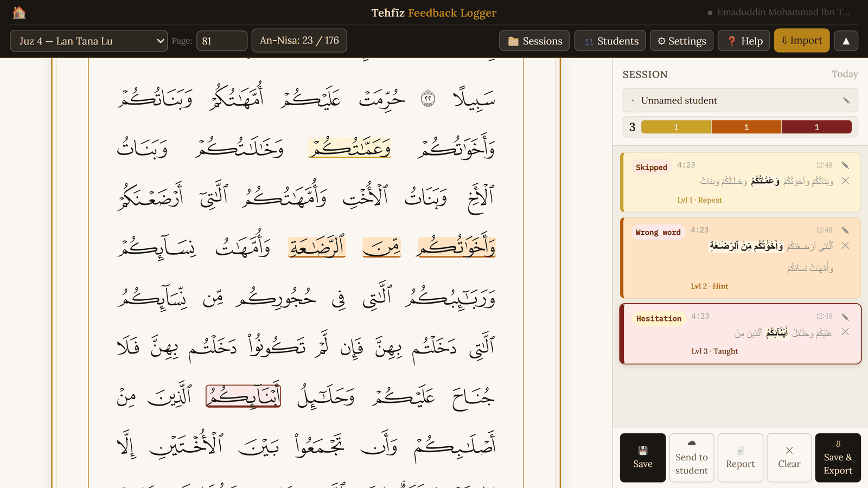Edit the Wrong word mistake entry

click(x=845, y=230)
